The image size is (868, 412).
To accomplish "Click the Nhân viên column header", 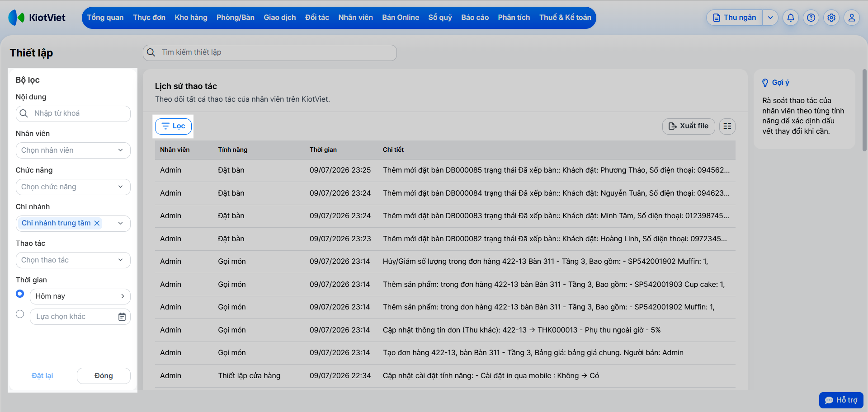I will (175, 150).
